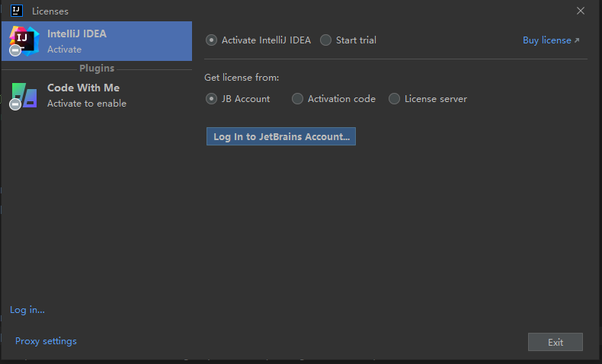Open Proxy settings link
The width and height of the screenshot is (602, 364).
pyautogui.click(x=46, y=341)
